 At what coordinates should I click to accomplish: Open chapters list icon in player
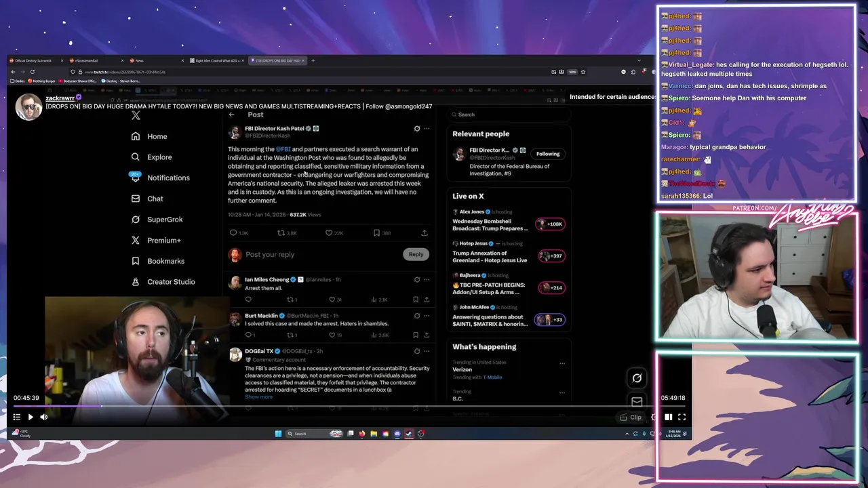[x=17, y=418]
